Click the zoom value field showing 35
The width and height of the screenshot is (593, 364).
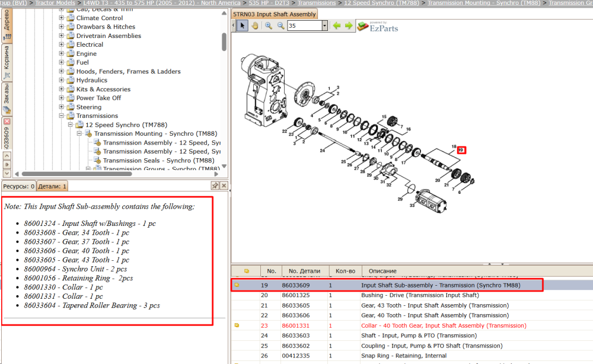pos(304,25)
